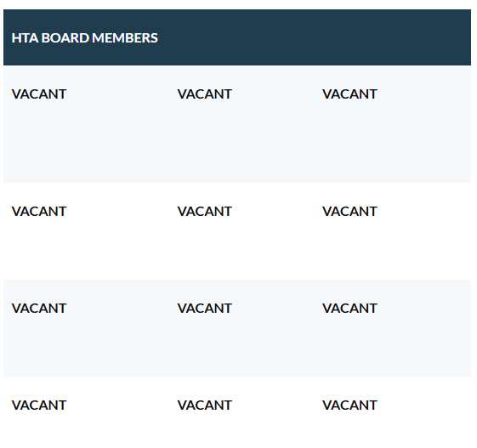Select VACANT in first row, last column
The image size is (477, 448).
click(x=349, y=94)
